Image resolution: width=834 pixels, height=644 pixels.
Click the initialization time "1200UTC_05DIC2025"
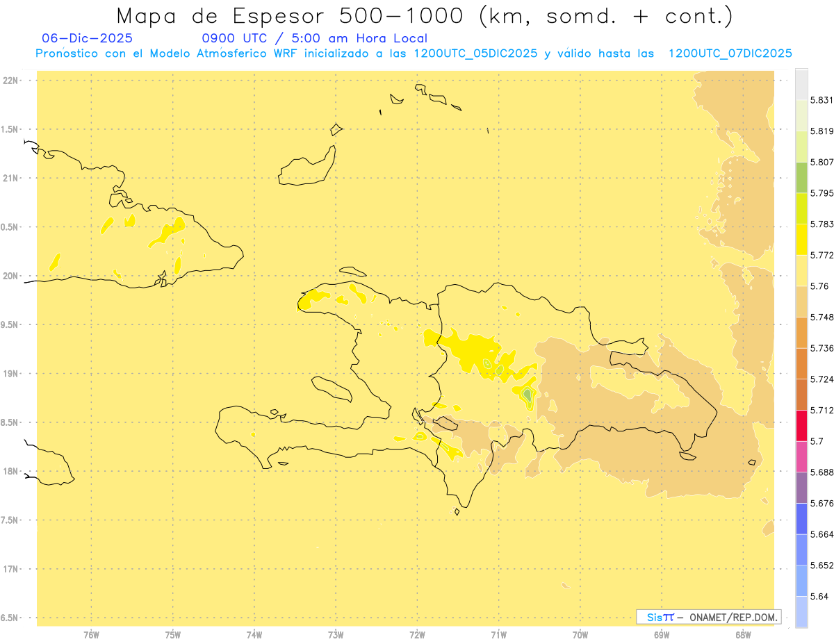click(475, 53)
